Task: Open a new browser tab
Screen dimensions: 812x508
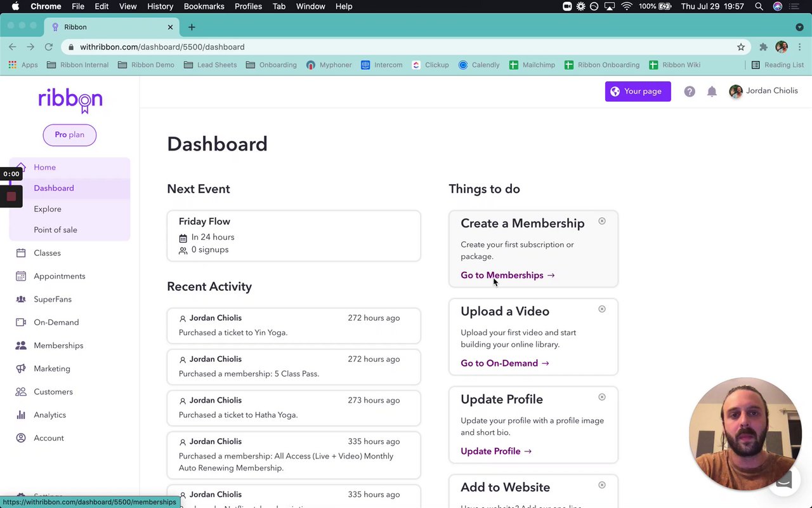Action: point(192,27)
